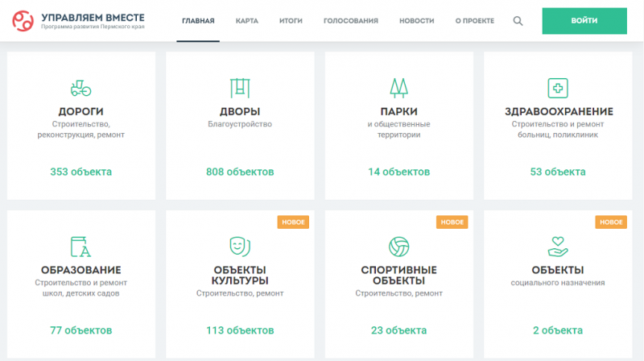Click the tractor icon for Дороги

pos(80,88)
